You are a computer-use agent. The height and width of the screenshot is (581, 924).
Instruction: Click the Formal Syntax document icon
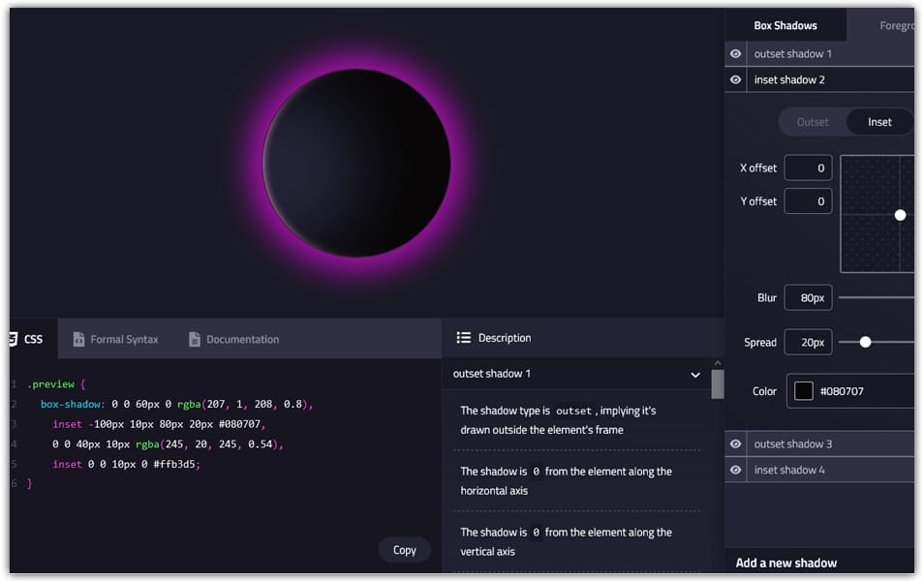tap(77, 339)
